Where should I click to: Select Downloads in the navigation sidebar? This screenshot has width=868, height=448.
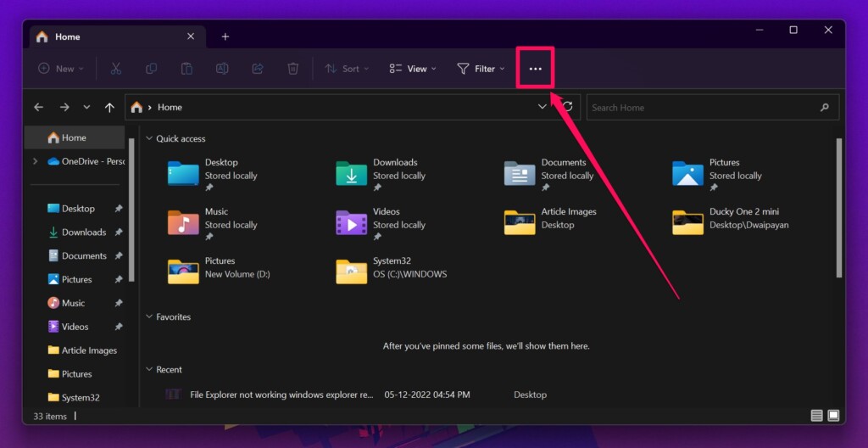83,232
